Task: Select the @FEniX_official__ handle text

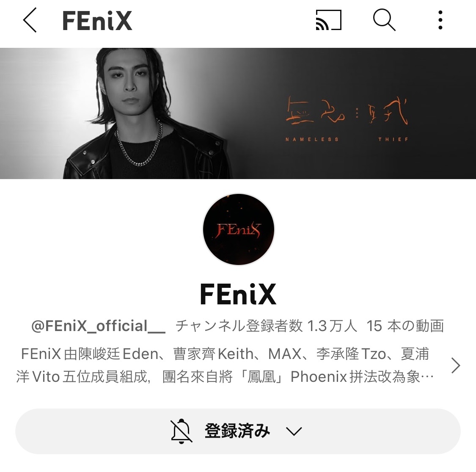Action: pos(98,326)
